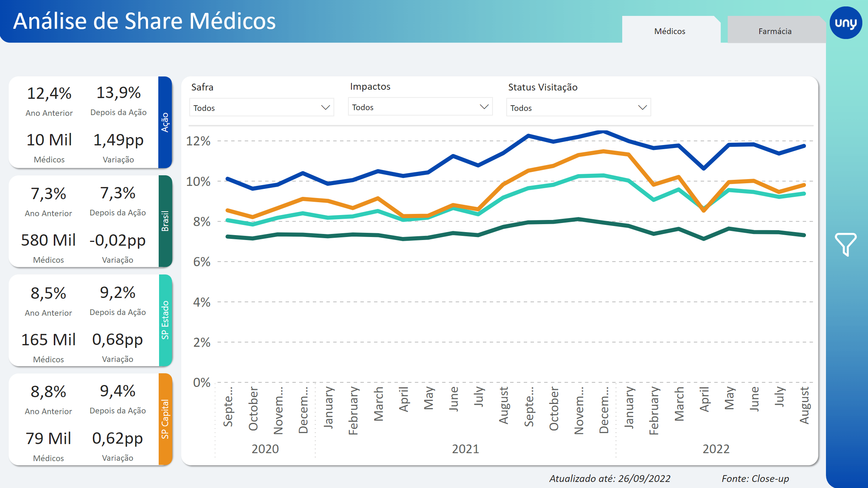
Task: Open the Status Visitação dropdown
Action: pyautogui.click(x=578, y=108)
